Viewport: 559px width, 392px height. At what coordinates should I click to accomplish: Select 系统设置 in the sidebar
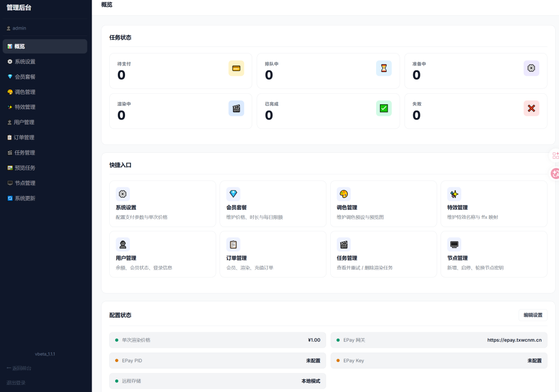(25, 62)
